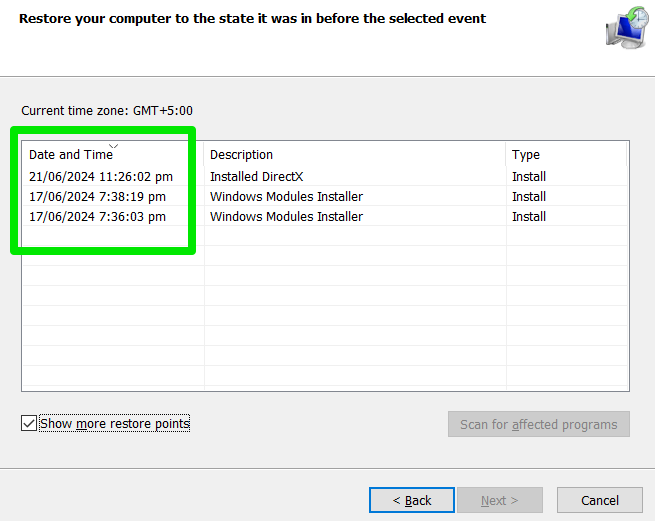The height and width of the screenshot is (521, 655).
Task: Click the Show more restore points label
Action: pyautogui.click(x=114, y=423)
